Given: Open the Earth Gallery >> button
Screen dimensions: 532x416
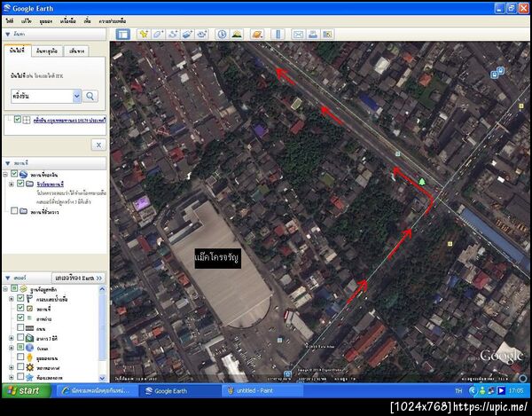Looking at the screenshot, I should point(78,279).
